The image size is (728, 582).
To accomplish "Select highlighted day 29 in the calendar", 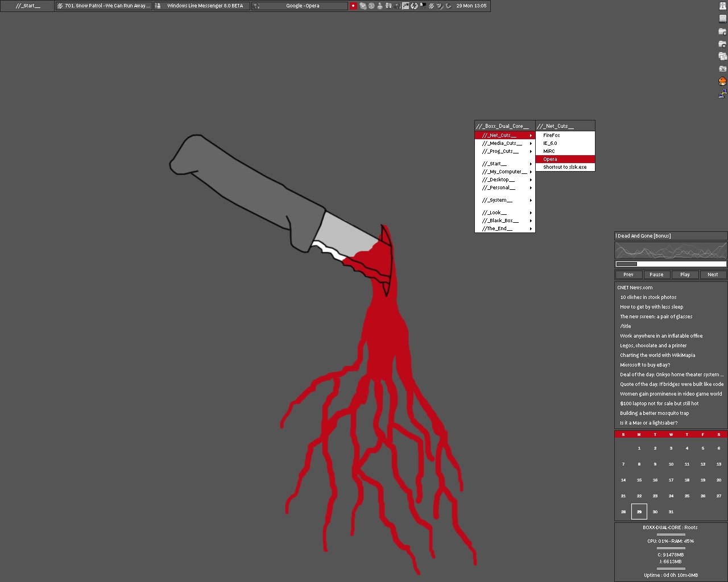I will (x=639, y=512).
